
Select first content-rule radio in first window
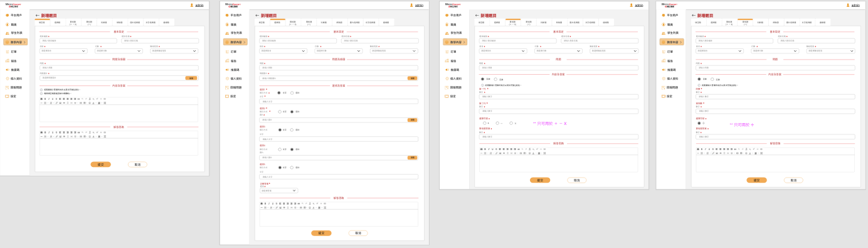[x=41, y=90]
